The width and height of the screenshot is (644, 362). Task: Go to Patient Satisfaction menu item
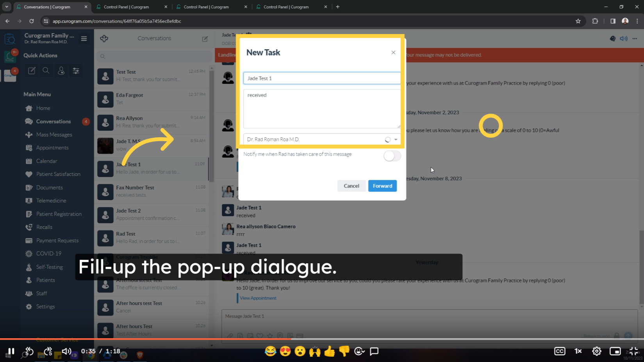(58, 174)
